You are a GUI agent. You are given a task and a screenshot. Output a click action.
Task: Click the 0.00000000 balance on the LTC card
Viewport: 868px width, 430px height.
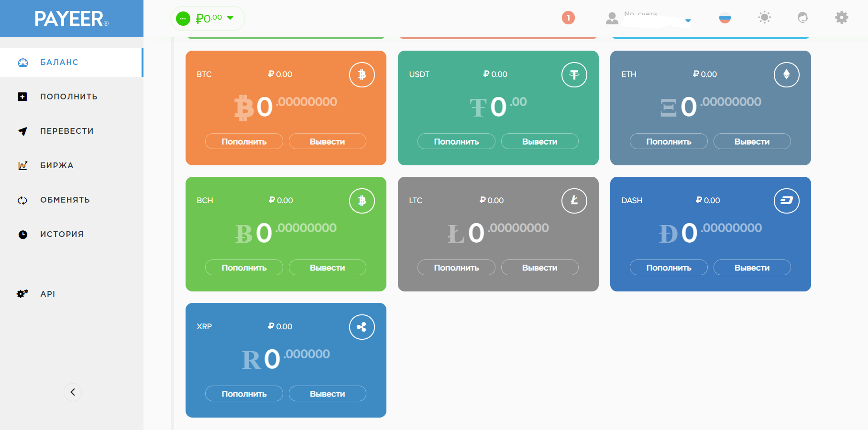498,233
